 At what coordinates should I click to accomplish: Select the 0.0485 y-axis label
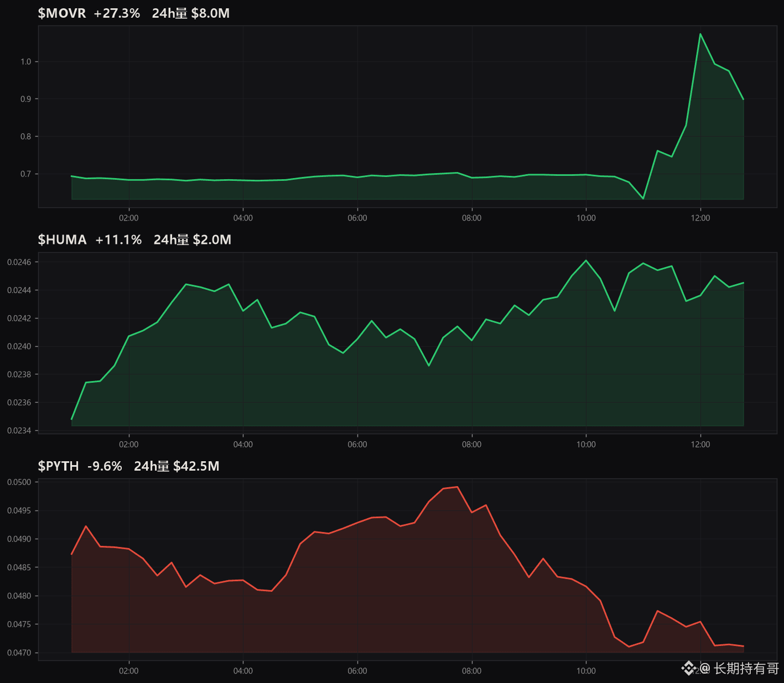(x=19, y=567)
